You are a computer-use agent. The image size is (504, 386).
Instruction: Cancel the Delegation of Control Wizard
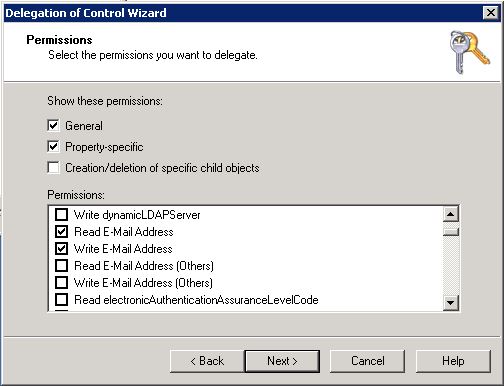click(367, 361)
